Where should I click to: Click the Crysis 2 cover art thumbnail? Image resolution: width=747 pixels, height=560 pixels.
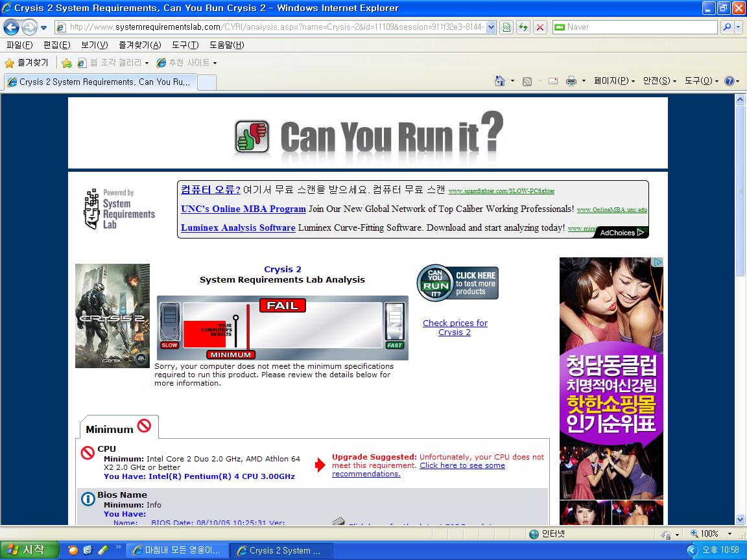pos(112,316)
